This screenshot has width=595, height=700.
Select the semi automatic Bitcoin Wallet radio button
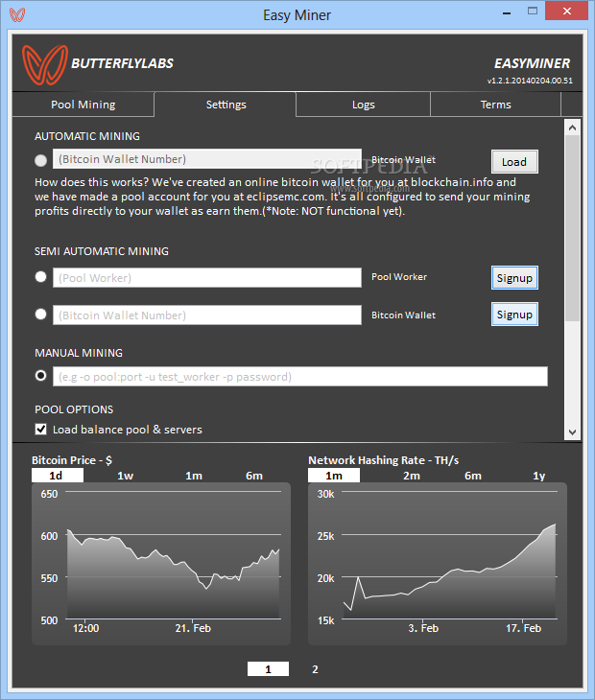40,315
